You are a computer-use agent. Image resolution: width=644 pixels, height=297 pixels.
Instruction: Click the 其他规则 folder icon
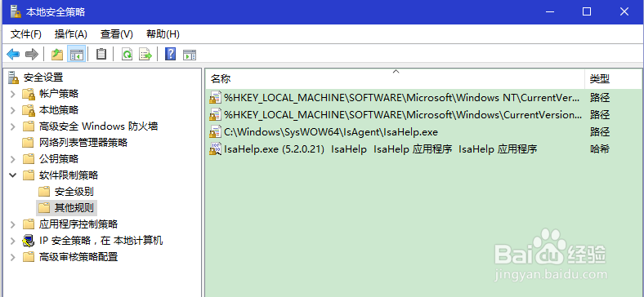coord(43,208)
